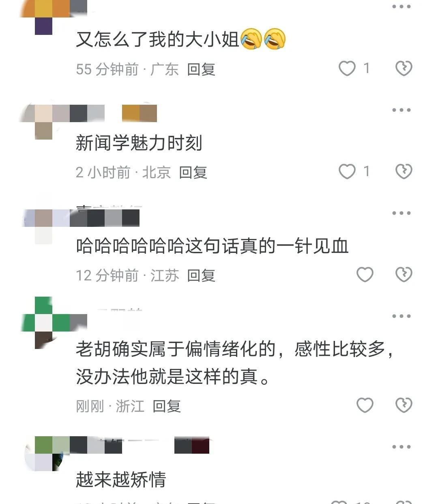Open more options for 大小姐 comment
The height and width of the screenshot is (504, 438).
coord(401,6)
